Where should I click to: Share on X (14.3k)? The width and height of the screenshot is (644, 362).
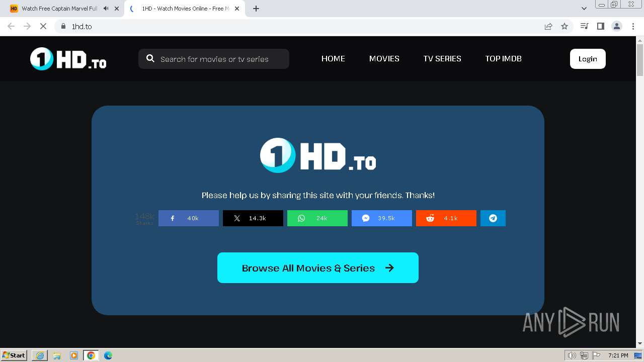coord(253,218)
